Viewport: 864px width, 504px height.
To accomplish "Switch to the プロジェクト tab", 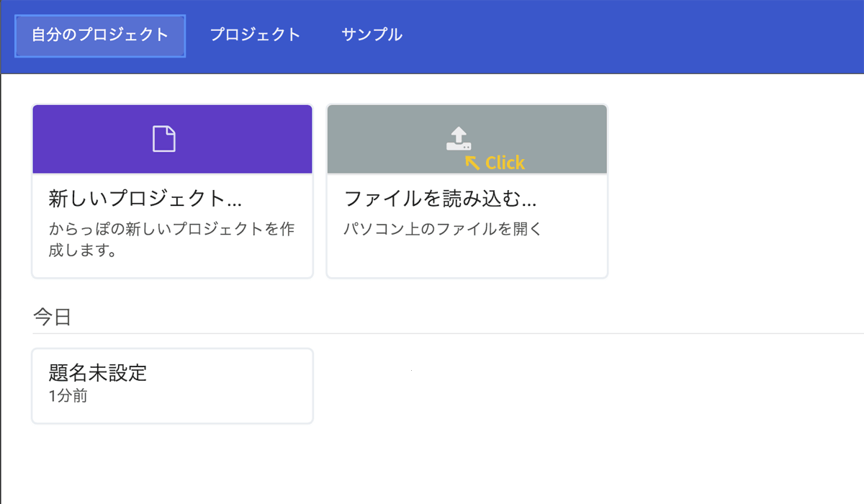I will (256, 34).
